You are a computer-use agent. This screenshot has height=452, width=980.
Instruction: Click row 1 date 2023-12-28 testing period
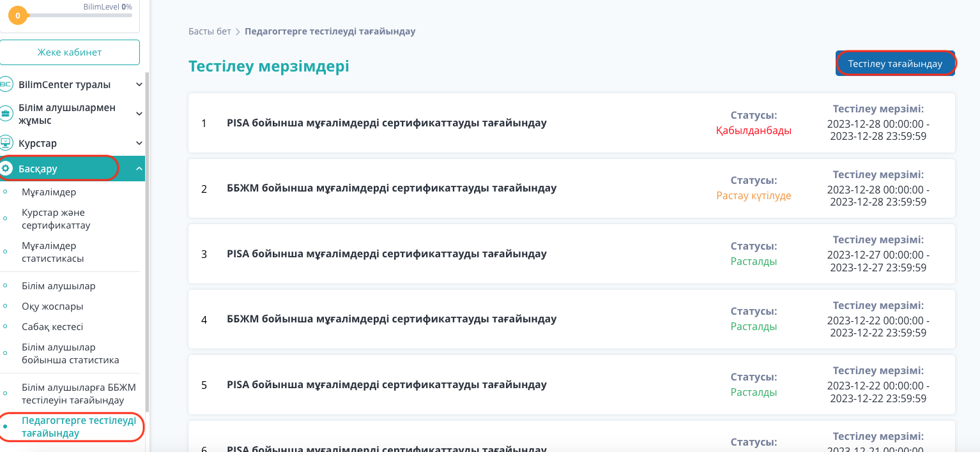(878, 130)
